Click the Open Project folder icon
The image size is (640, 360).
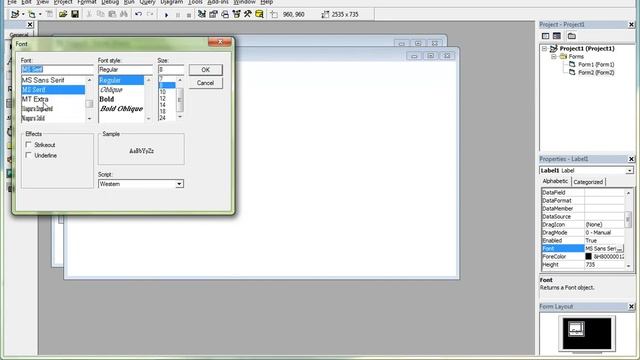63,14
